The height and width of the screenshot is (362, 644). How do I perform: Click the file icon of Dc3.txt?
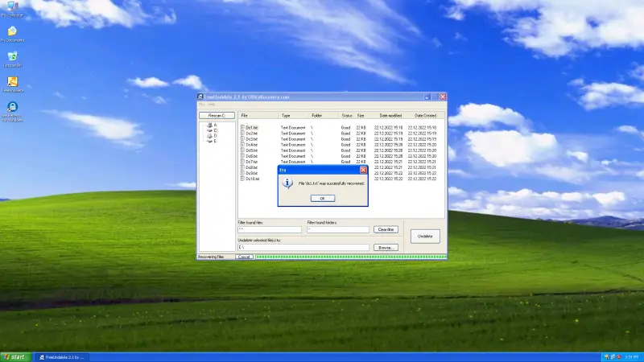click(x=242, y=139)
